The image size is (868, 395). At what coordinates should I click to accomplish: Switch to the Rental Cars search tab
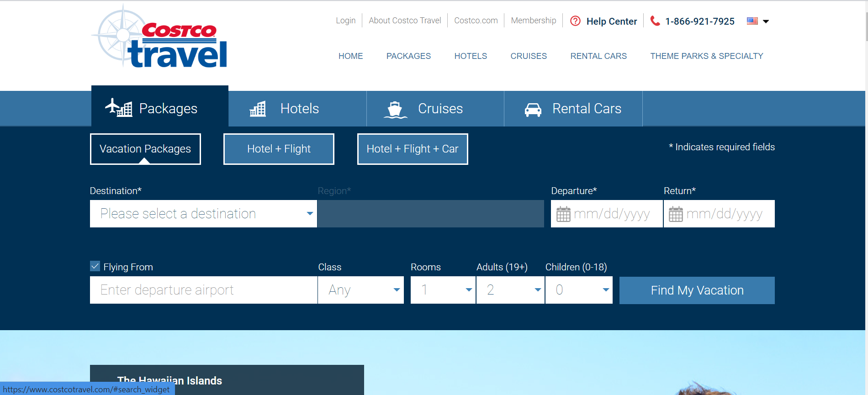click(573, 109)
